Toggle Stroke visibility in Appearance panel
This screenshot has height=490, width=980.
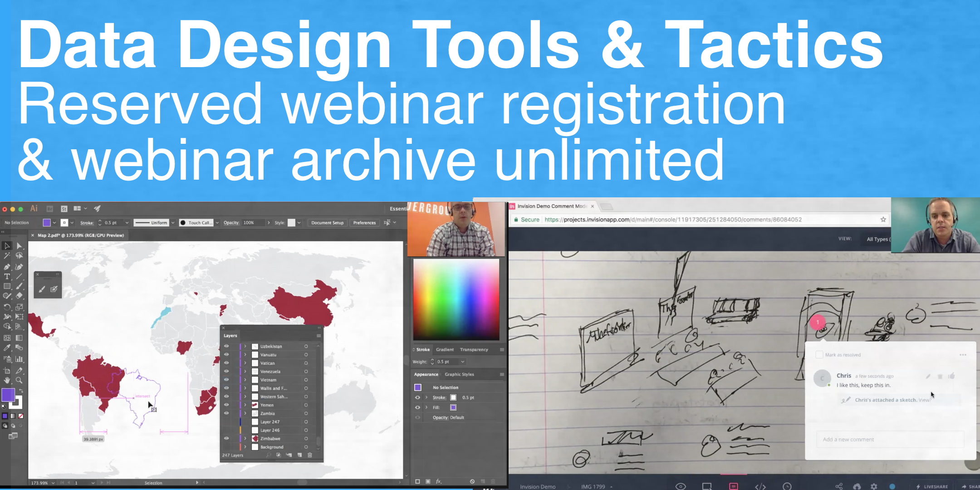417,397
